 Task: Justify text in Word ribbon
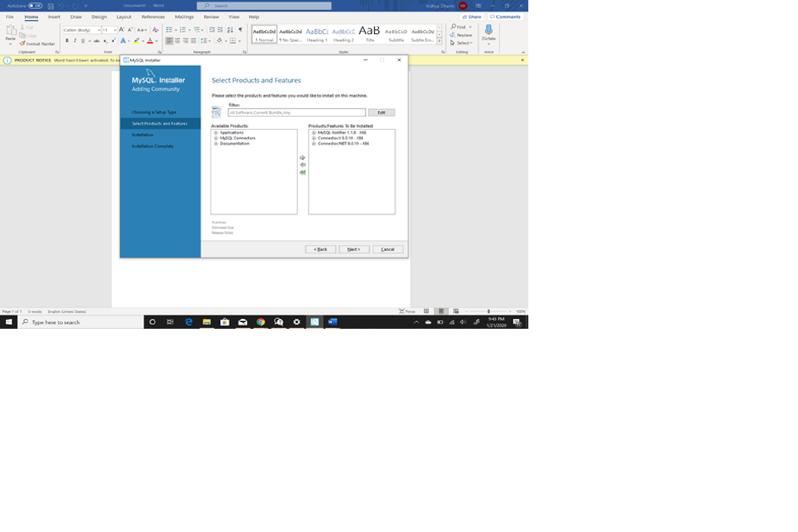[193, 41]
